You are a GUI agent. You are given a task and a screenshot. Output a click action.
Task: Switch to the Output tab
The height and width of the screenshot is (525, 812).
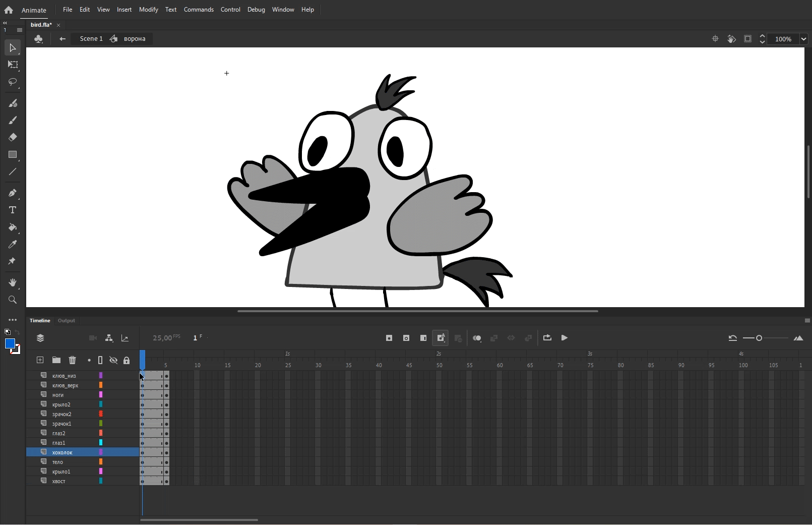(67, 321)
